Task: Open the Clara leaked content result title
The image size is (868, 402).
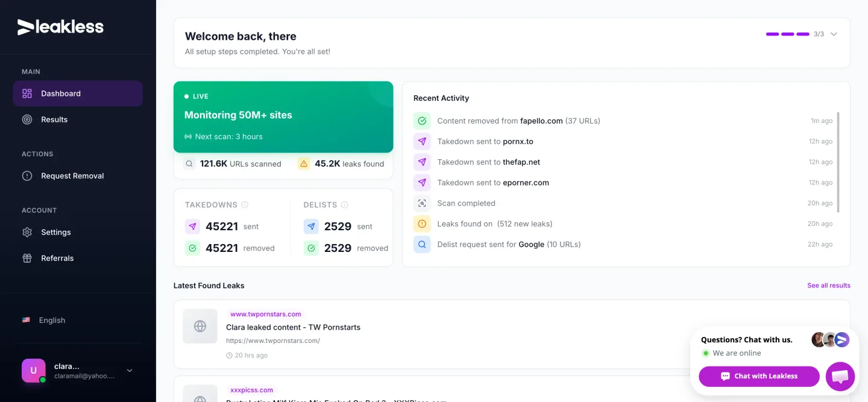Action: (x=293, y=327)
